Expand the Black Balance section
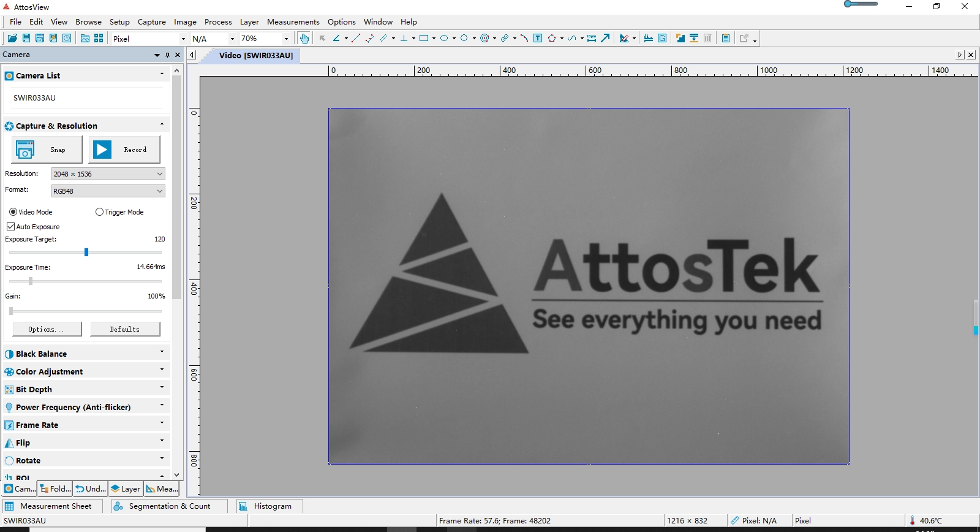Viewport: 980px width, 532px height. pyautogui.click(x=86, y=354)
